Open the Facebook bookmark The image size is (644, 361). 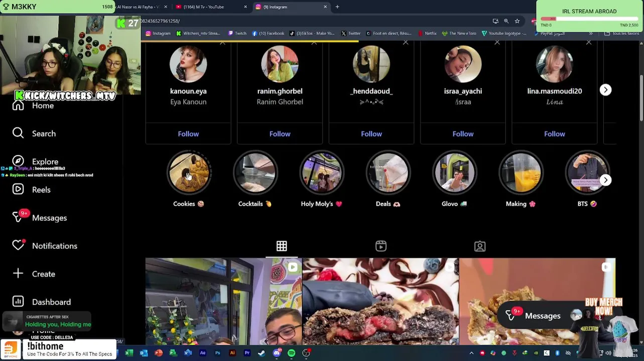click(268, 34)
